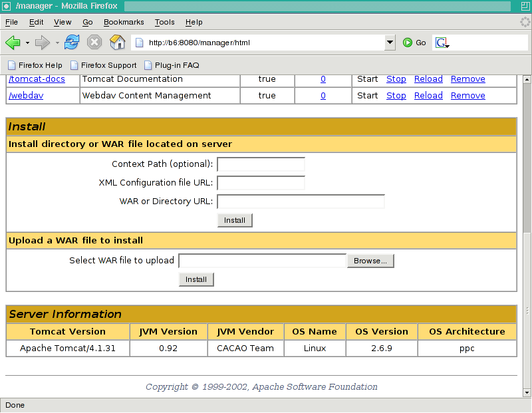
Task: Click Install under the WAR upload field
Action: [196, 279]
